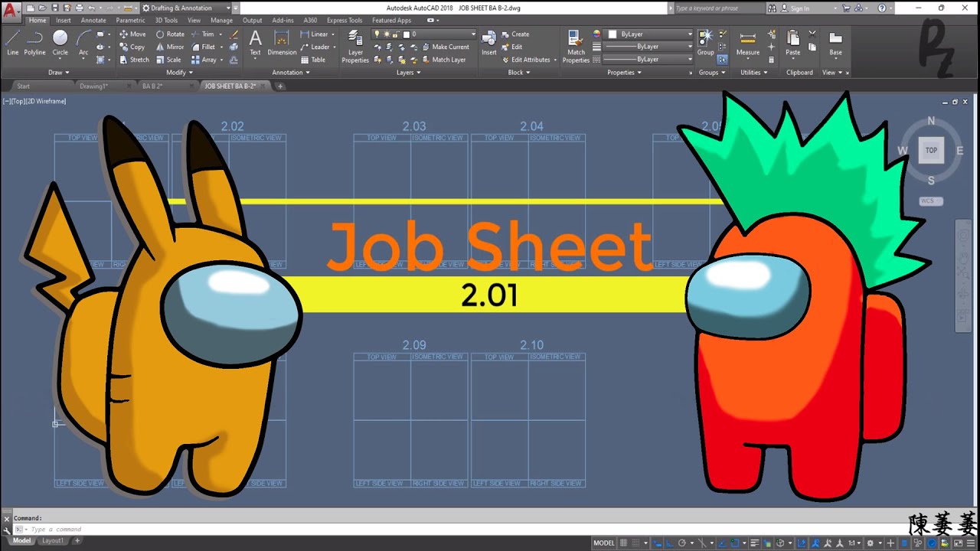The image size is (980, 551).
Task: Expand the Block panel
Action: (x=518, y=73)
